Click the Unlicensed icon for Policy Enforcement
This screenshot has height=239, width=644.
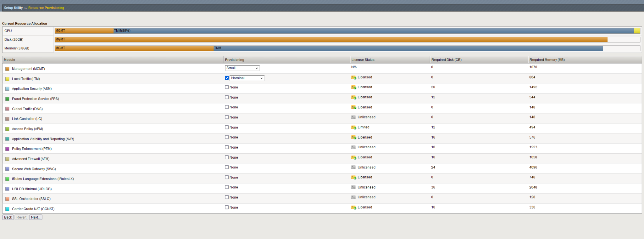click(353, 147)
